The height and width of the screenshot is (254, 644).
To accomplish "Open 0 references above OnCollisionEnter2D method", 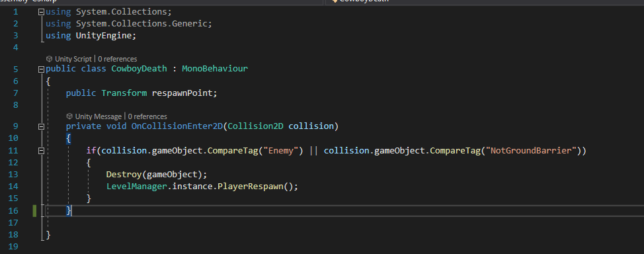I will 147,116.
